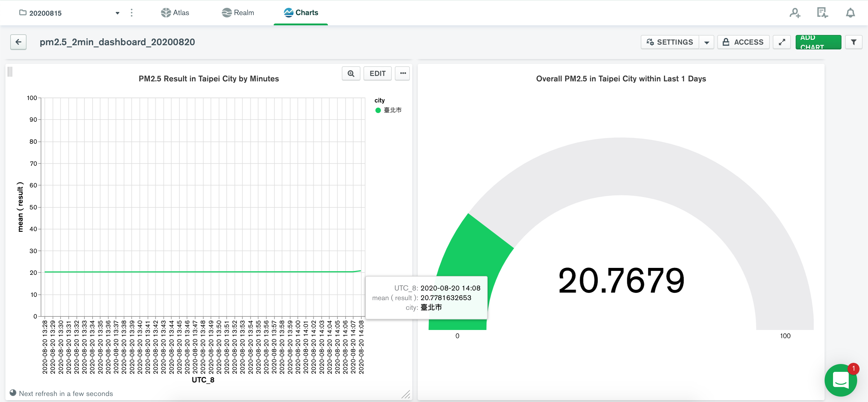
Task: Open the 20200815 project dropdown
Action: click(x=117, y=13)
